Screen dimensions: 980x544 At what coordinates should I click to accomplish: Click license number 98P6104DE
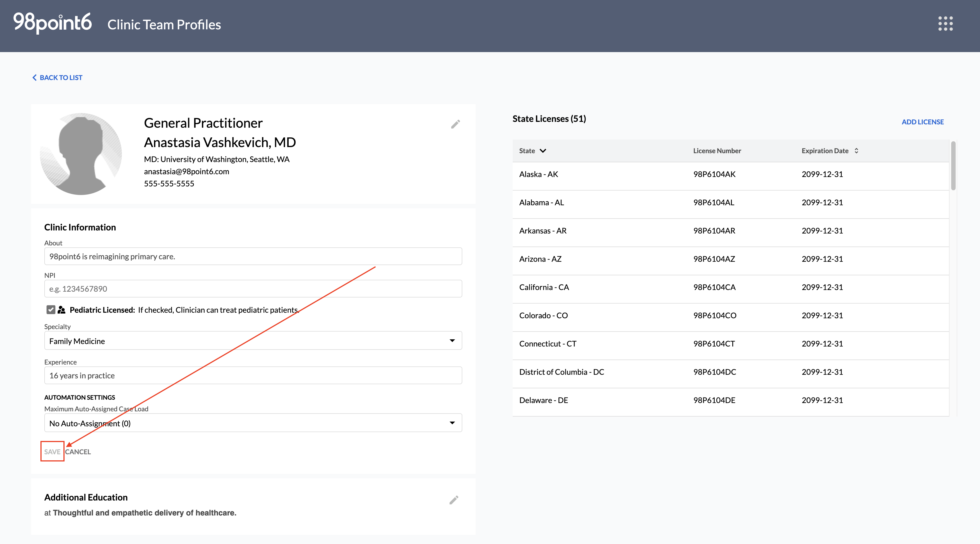[714, 400]
